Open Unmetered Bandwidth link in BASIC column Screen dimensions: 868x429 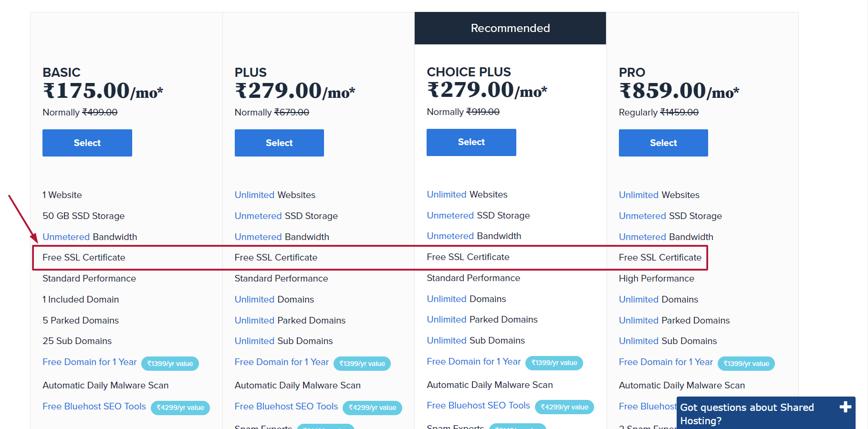click(x=66, y=237)
